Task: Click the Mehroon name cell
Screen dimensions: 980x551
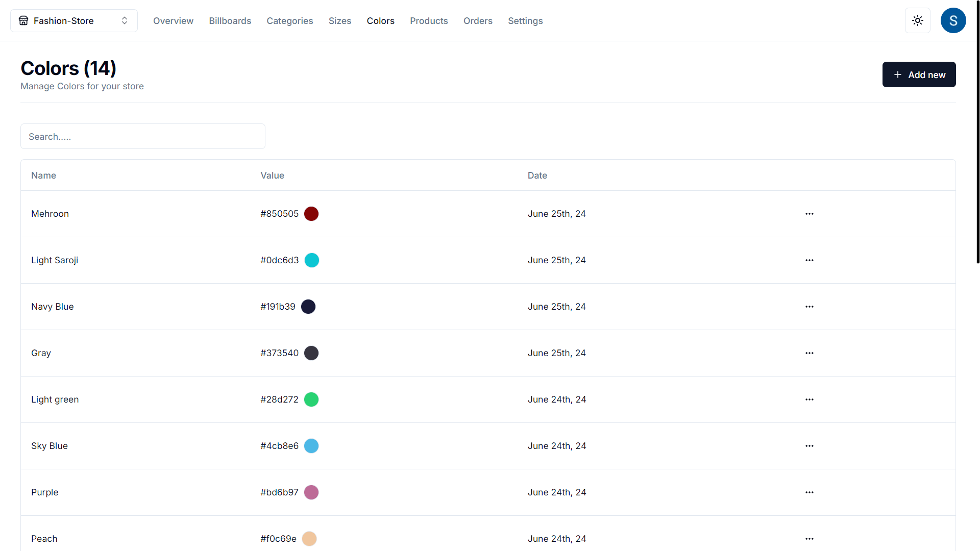Action: 50,214
